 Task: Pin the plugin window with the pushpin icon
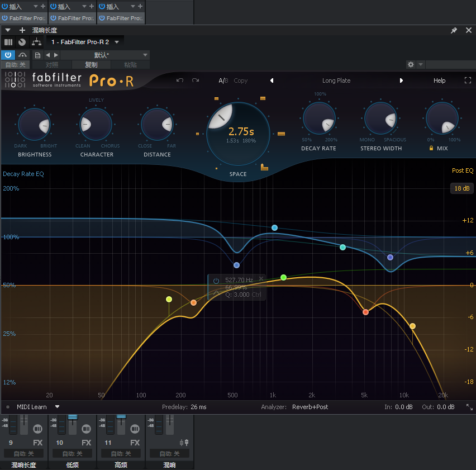coord(454,30)
